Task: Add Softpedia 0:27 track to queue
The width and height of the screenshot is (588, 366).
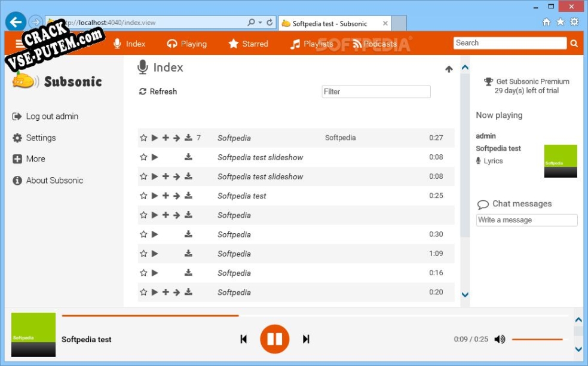Action: pyautogui.click(x=166, y=138)
